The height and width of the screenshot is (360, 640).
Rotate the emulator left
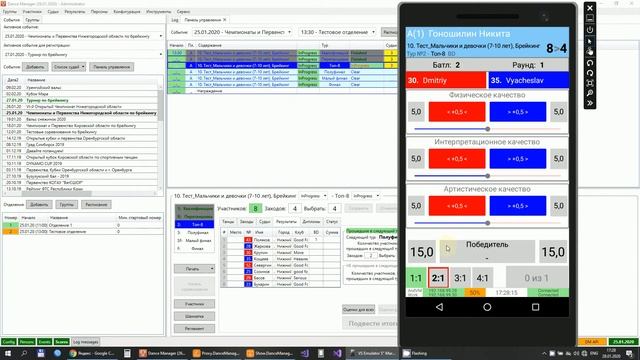point(590,63)
